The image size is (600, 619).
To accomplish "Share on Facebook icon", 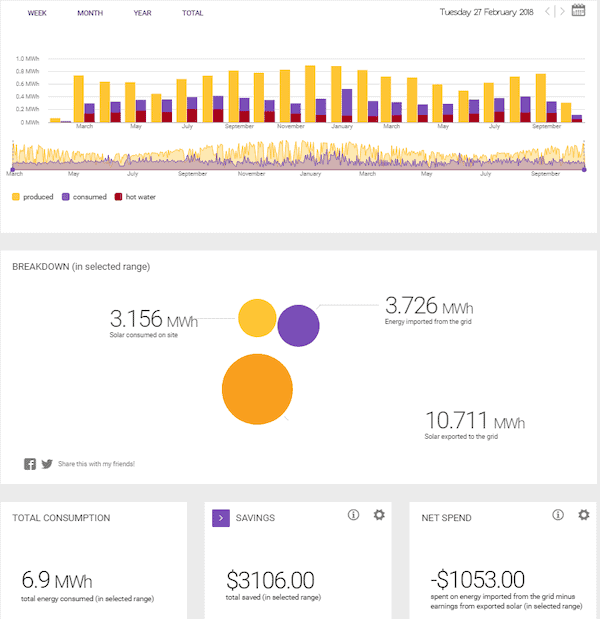I will point(30,464).
